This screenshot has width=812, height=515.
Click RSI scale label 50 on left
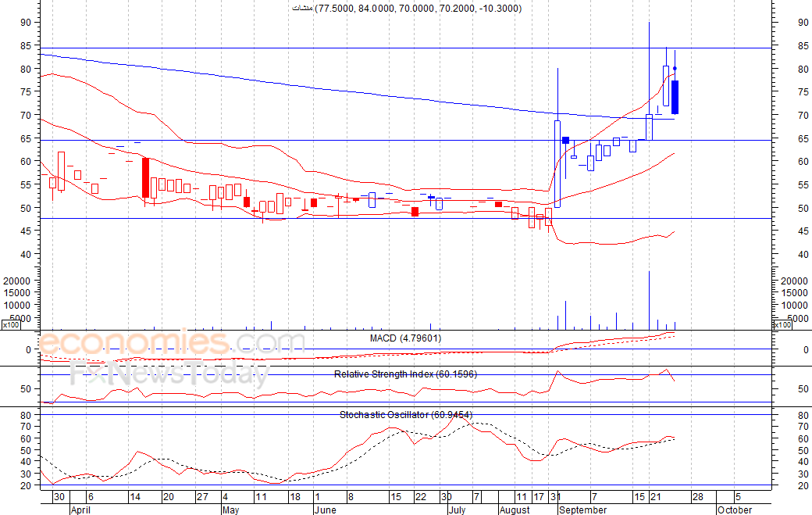coord(26,388)
